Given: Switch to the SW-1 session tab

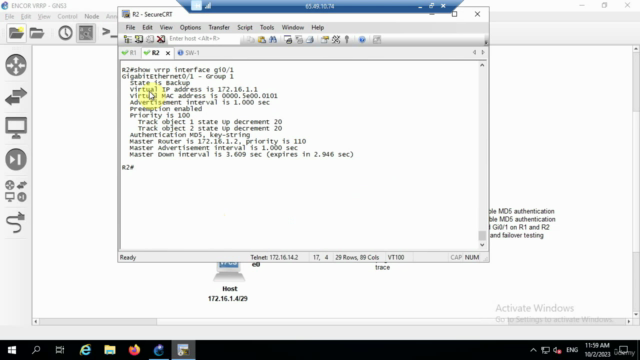Looking at the screenshot, I should (x=189, y=53).
